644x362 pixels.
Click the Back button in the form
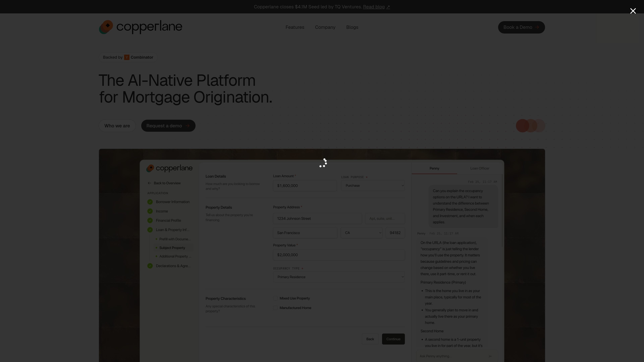370,339
